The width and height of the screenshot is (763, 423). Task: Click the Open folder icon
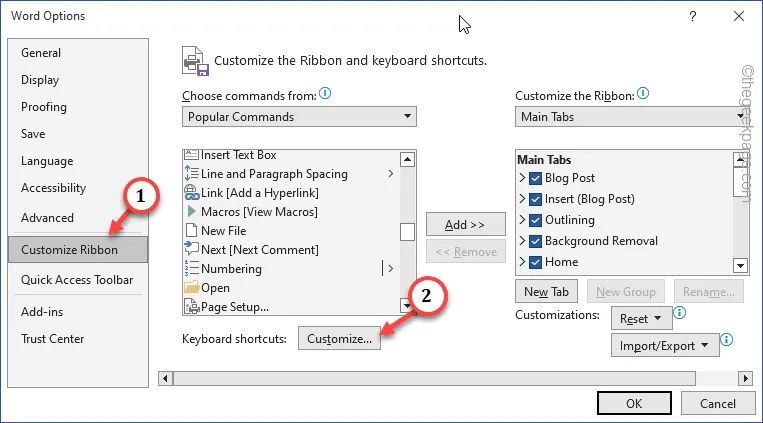(192, 287)
